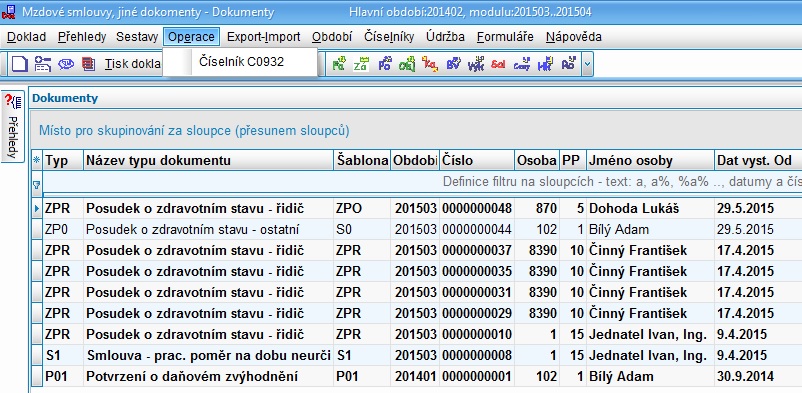Image resolution: width=802 pixels, height=393 pixels.
Task: Click the blue Ro toolbar icon
Action: [568, 64]
